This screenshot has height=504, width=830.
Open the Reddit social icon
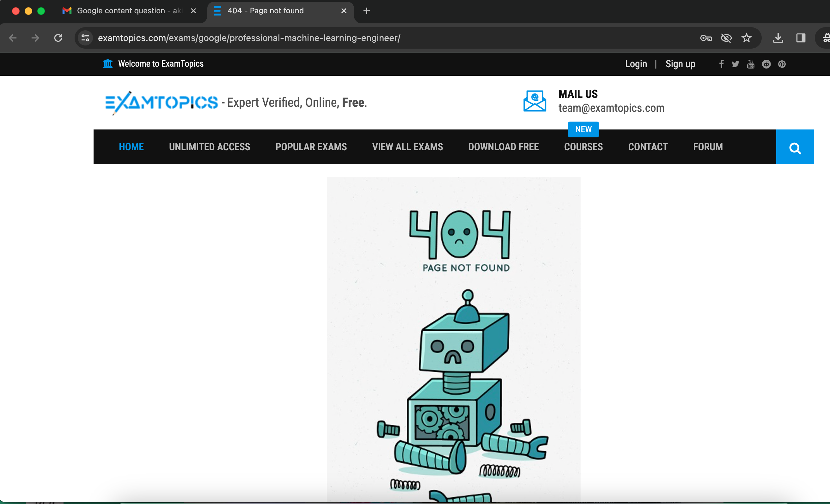[x=766, y=64]
